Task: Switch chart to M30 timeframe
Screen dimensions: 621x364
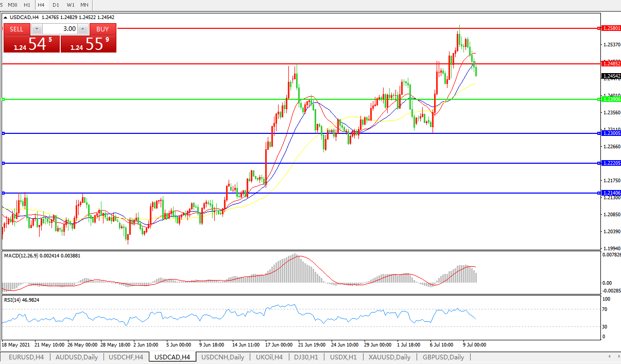Action: [13, 5]
